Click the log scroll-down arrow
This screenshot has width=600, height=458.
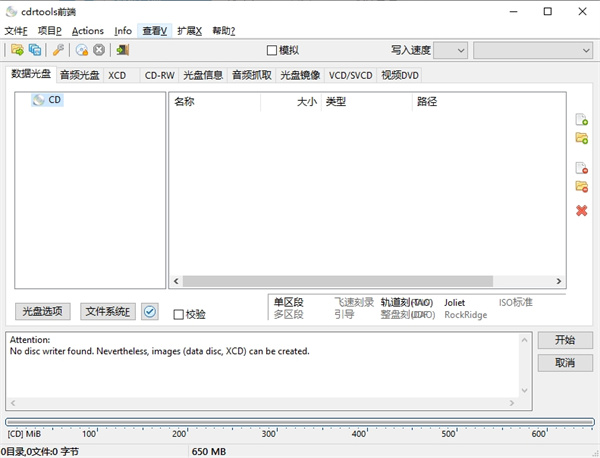pos(525,391)
